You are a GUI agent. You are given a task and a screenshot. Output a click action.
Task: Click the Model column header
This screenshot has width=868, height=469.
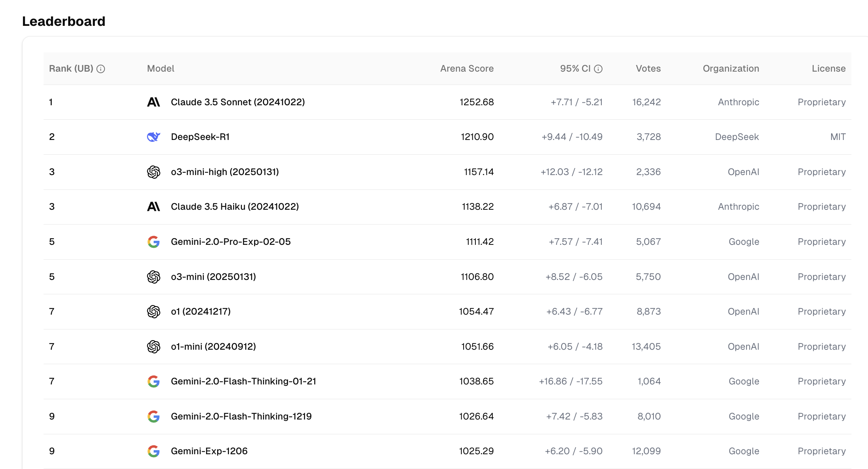coord(161,69)
